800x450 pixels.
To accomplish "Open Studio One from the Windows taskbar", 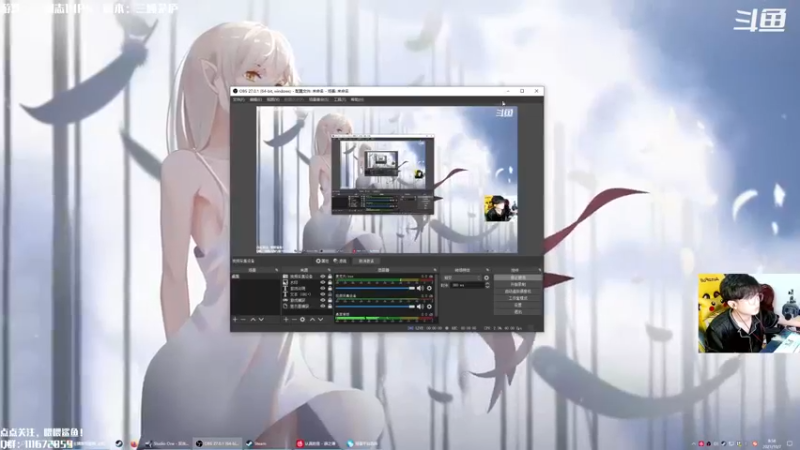I will coord(167,443).
